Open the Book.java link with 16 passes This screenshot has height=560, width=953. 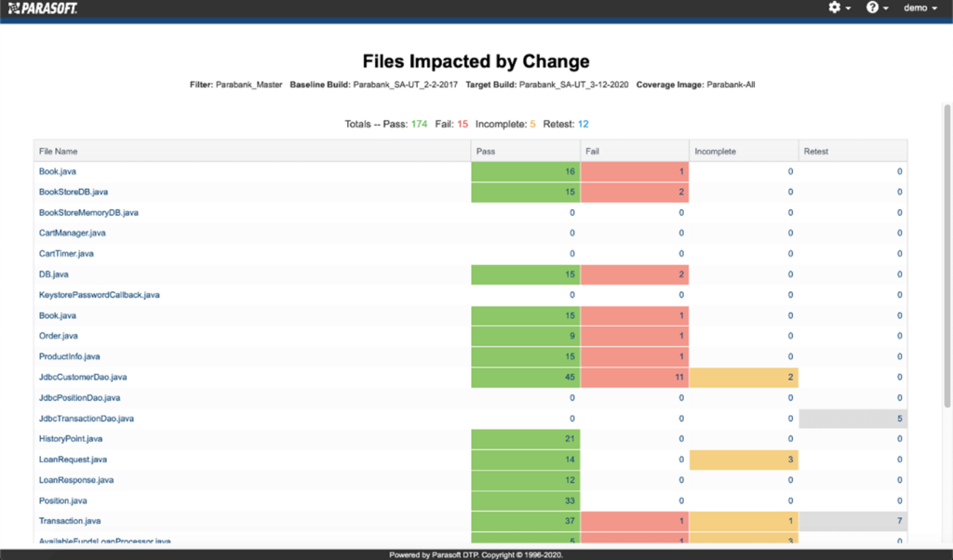click(58, 171)
